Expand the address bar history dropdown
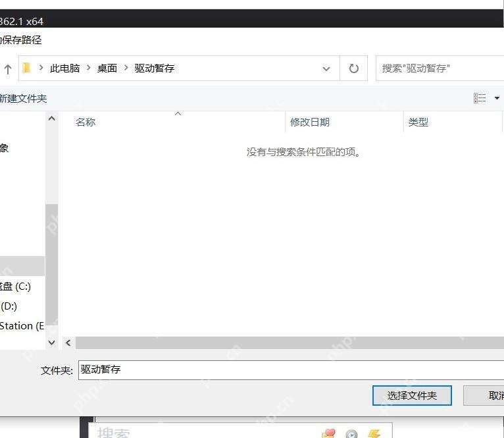504x438 pixels. coord(326,68)
